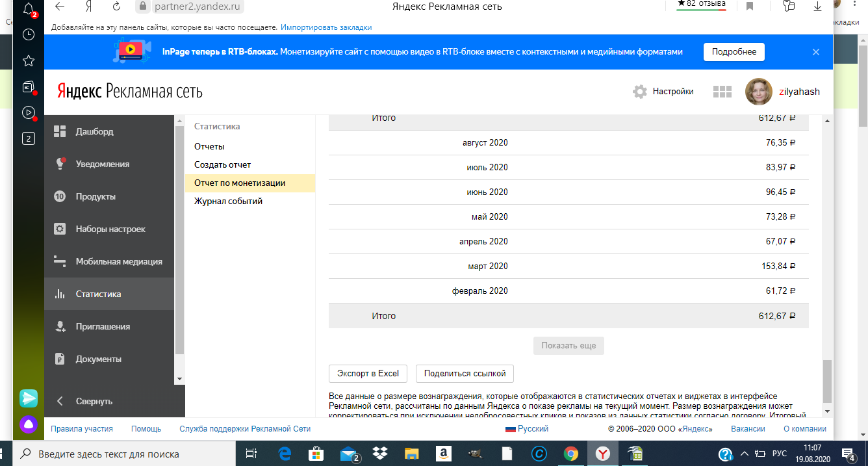Launch Alice assistant purple icon
The height and width of the screenshot is (466, 868).
click(29, 424)
